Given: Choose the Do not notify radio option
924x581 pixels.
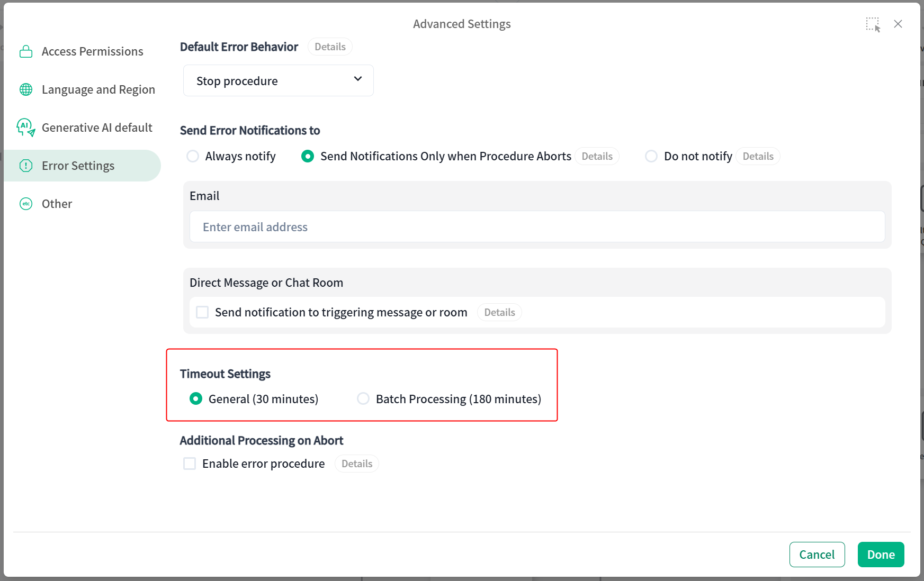Looking at the screenshot, I should (x=651, y=156).
